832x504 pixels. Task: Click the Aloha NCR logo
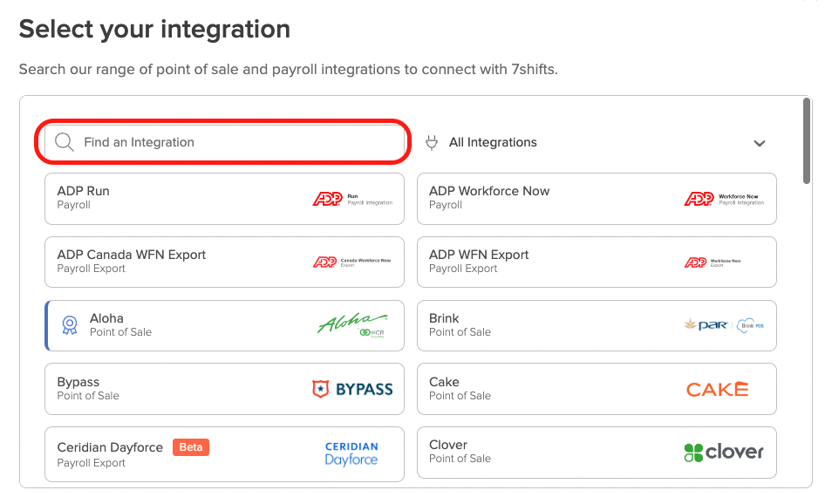[x=353, y=325]
